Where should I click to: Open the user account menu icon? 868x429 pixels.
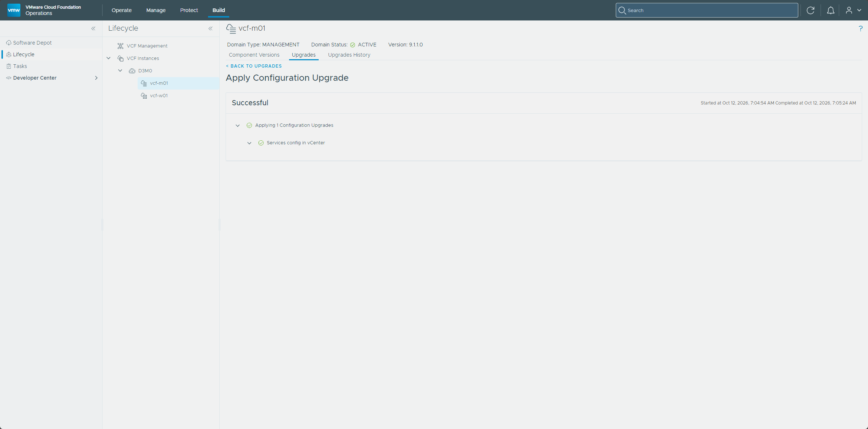[x=849, y=10]
